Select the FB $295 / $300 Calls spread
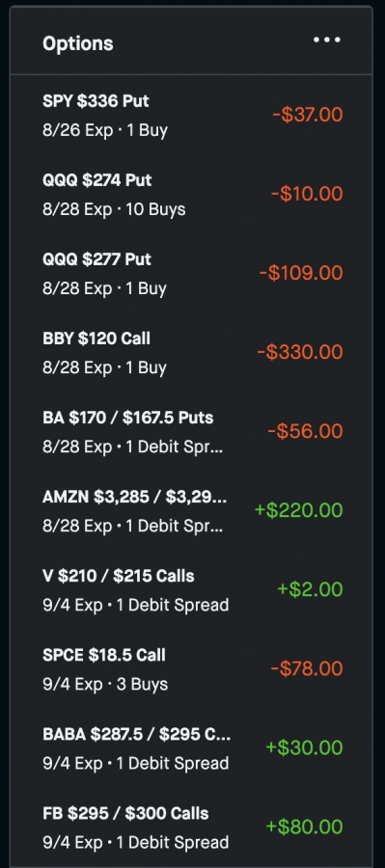Image resolution: width=385 pixels, height=868 pixels. [x=191, y=827]
